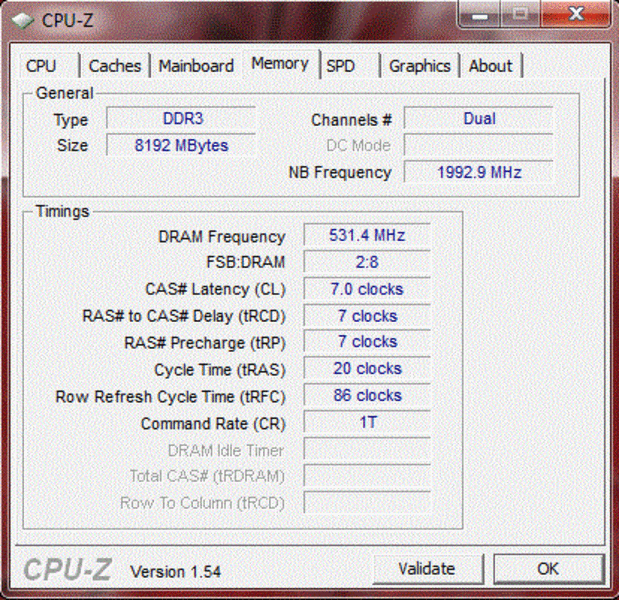This screenshot has width=619, height=600.
Task: Click the 'RAS# Precharge (tRP)' label
Action: [204, 343]
